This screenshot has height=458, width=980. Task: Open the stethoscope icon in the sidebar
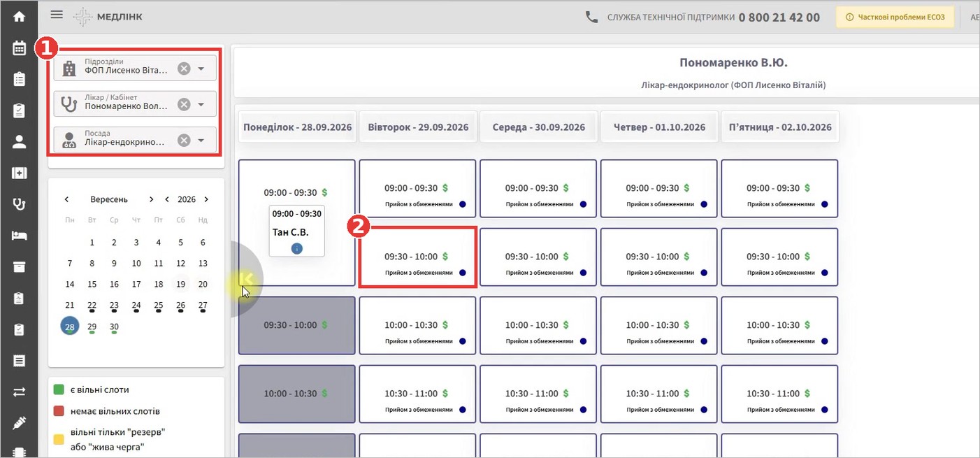pyautogui.click(x=19, y=204)
